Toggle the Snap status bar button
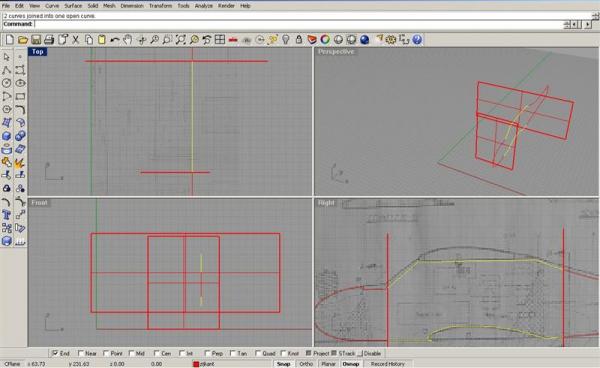The height and width of the screenshot is (368, 600). tap(284, 364)
